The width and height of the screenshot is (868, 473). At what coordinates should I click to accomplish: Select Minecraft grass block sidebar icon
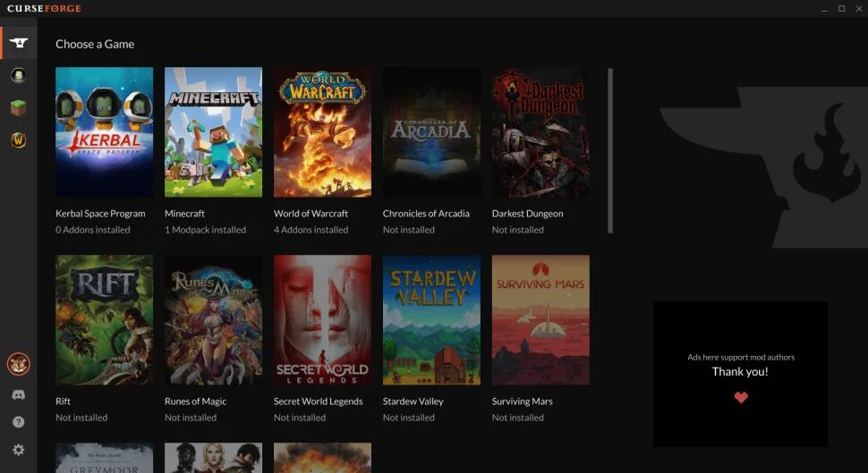click(x=18, y=107)
